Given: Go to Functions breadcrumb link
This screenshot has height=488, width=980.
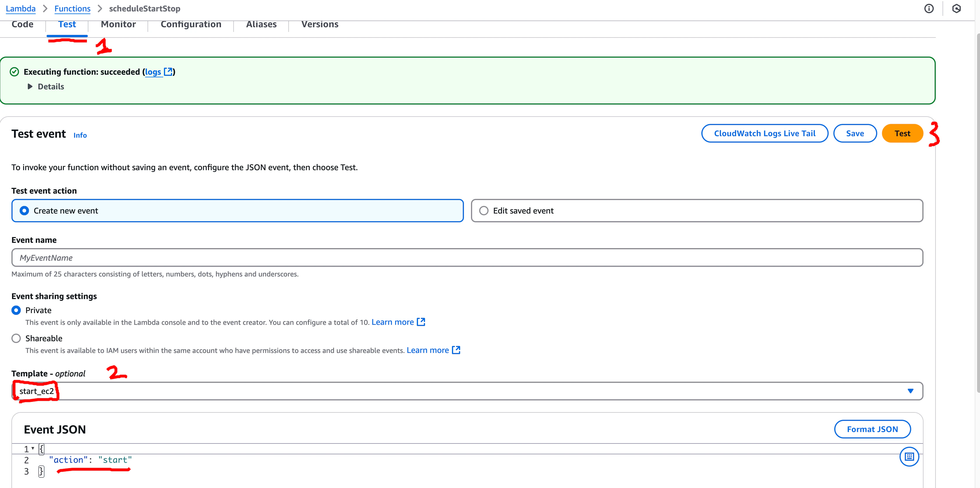Looking at the screenshot, I should 72,8.
